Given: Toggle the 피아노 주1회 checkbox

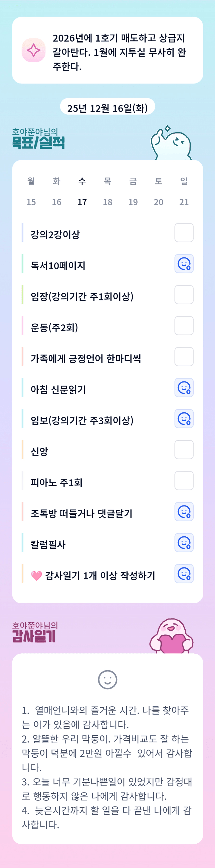Looking at the screenshot, I should [184, 481].
